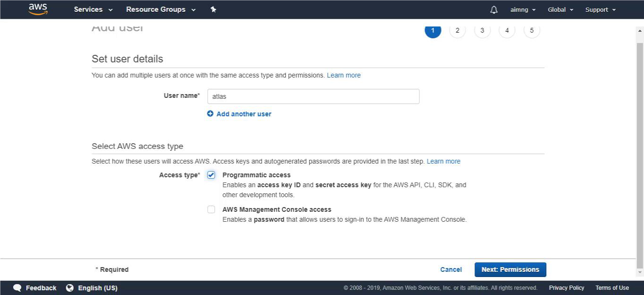Click the globe language icon

tap(70, 288)
